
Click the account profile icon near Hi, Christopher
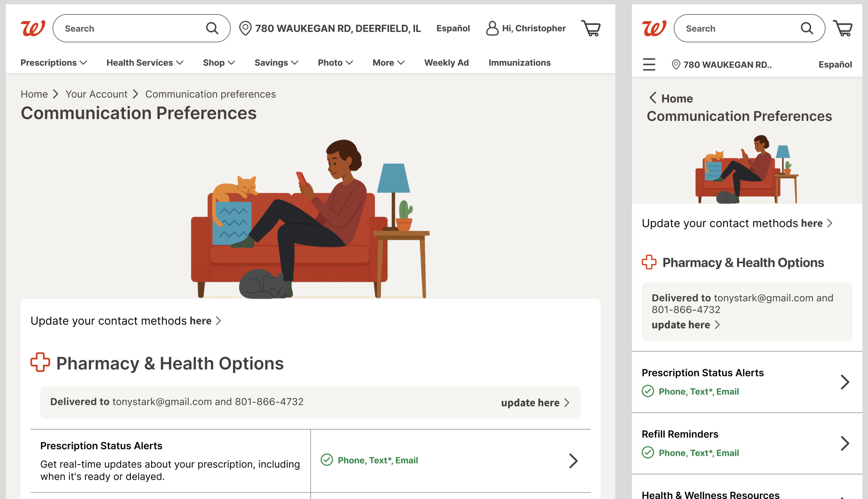492,28
